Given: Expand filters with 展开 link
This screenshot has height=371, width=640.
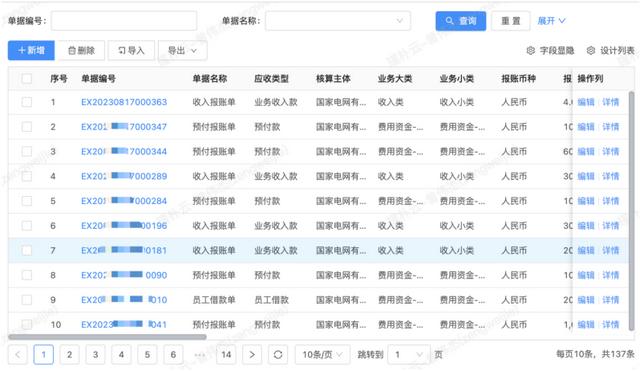Looking at the screenshot, I should pos(551,21).
